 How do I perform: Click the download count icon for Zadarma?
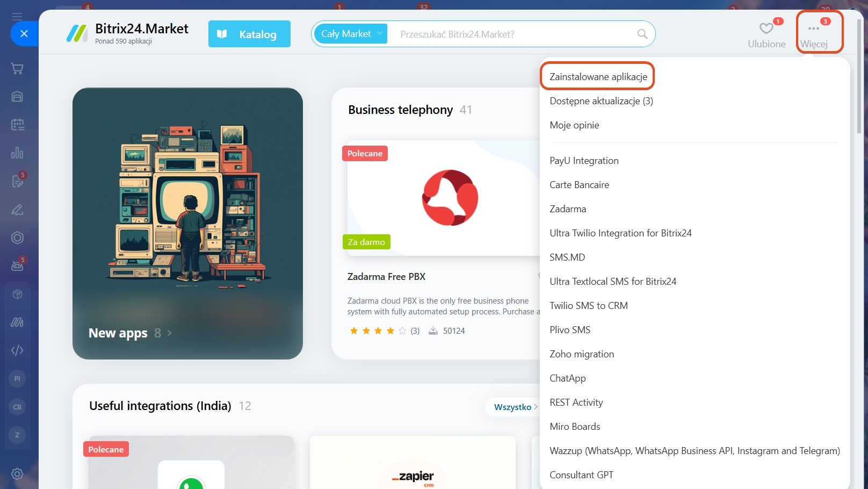[433, 331]
